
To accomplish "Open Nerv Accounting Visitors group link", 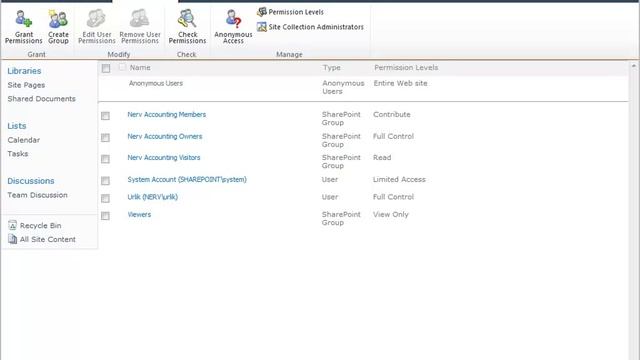I will (164, 158).
